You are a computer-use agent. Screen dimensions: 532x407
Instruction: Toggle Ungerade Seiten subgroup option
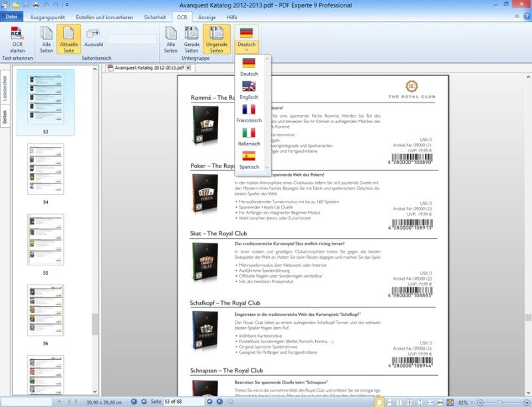coord(217,39)
